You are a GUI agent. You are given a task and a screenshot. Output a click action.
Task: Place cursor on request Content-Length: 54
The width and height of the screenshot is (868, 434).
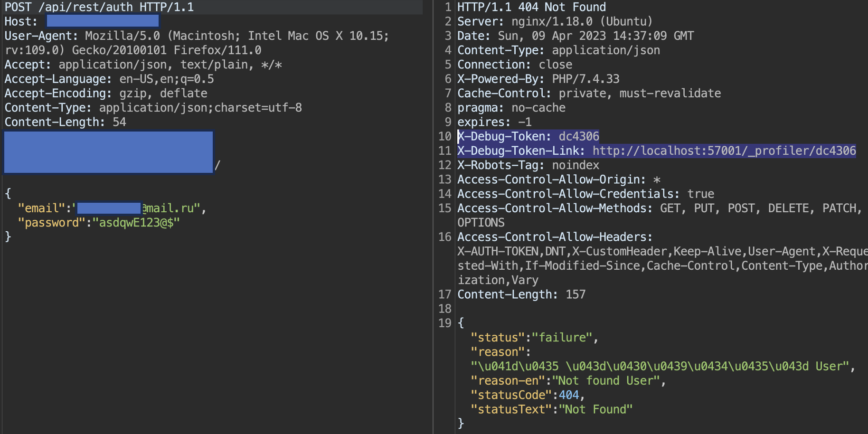[x=65, y=123]
